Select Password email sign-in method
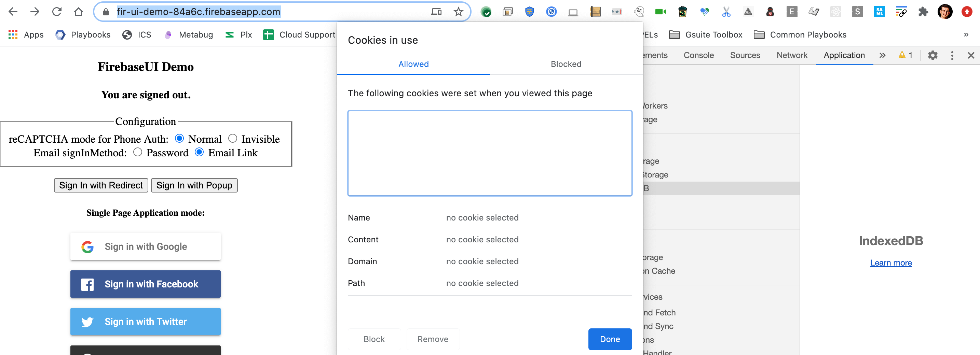The height and width of the screenshot is (355, 980). [138, 152]
